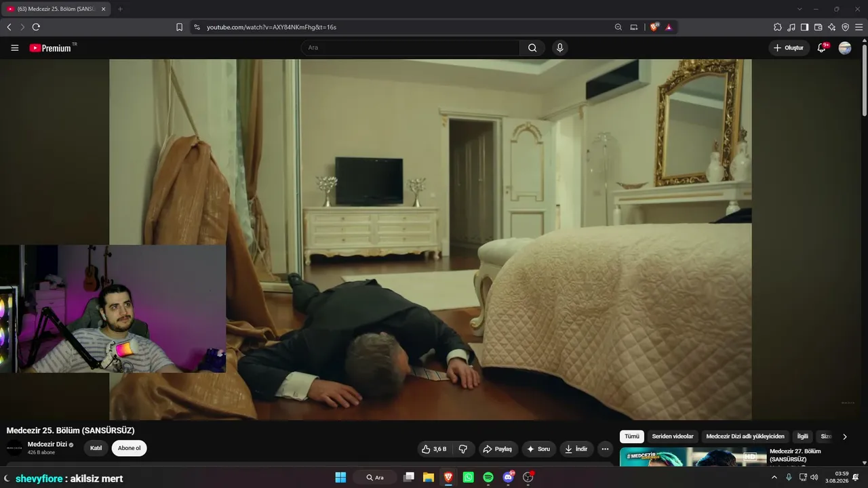The width and height of the screenshot is (868, 488).
Task: Like the video with thumbs-up button
Action: coord(434,449)
